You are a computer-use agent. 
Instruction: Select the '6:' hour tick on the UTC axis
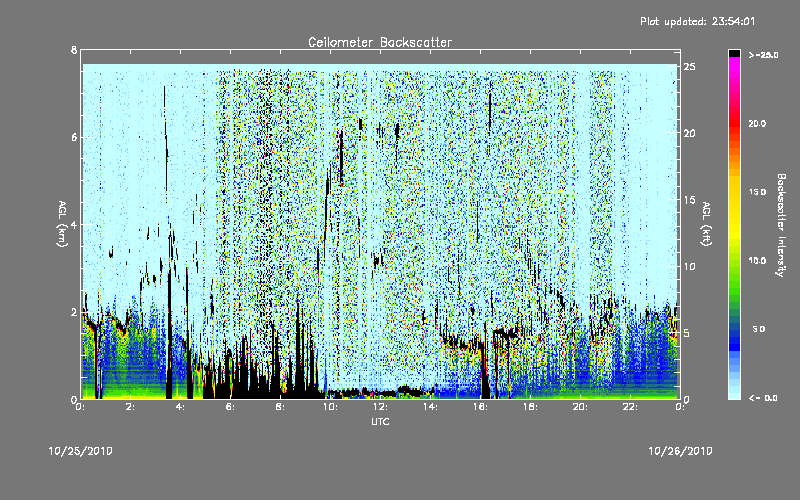pyautogui.click(x=230, y=407)
